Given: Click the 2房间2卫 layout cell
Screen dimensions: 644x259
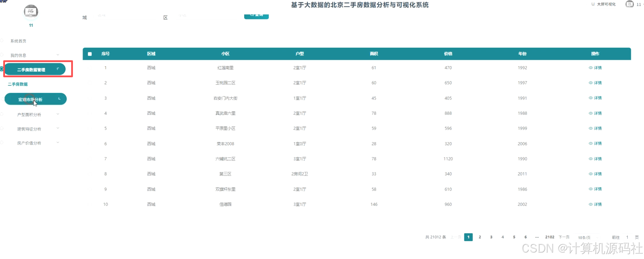Looking at the screenshot, I should click(x=300, y=174).
